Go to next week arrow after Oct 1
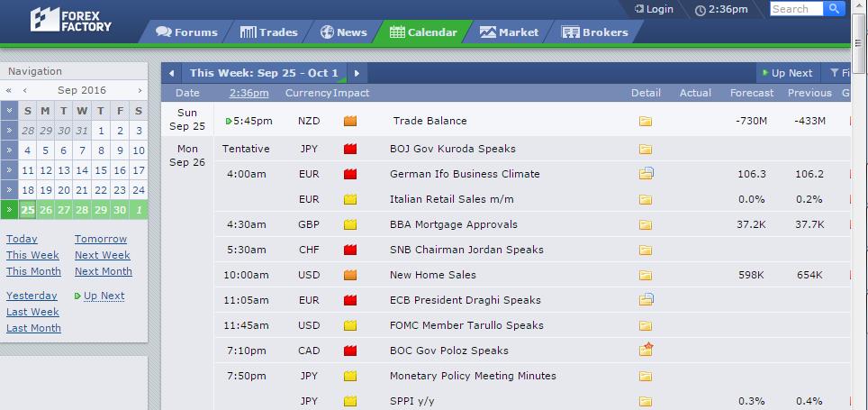This screenshot has width=868, height=410. 357,73
